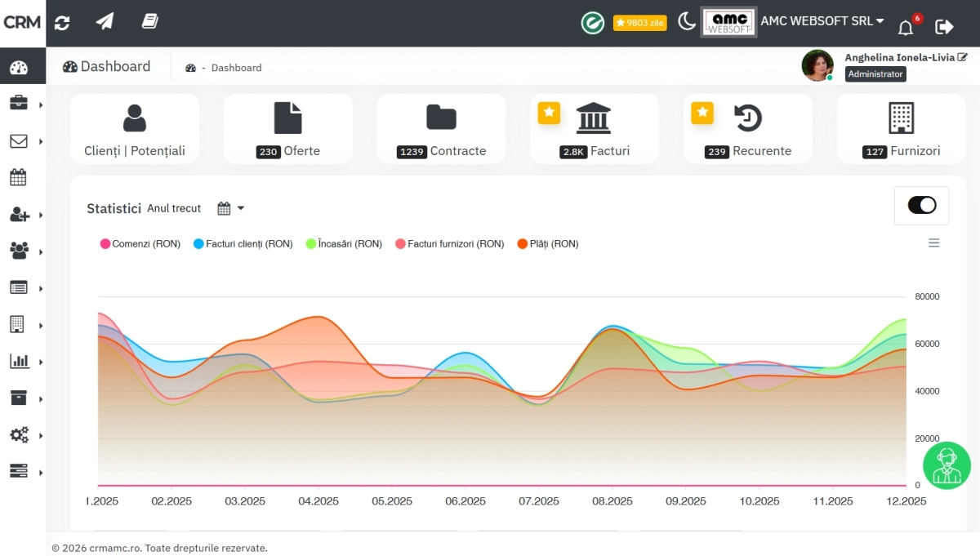
Task: Edit profile via pencil icon beside Anghelina Ionela-Livia
Action: tap(963, 57)
